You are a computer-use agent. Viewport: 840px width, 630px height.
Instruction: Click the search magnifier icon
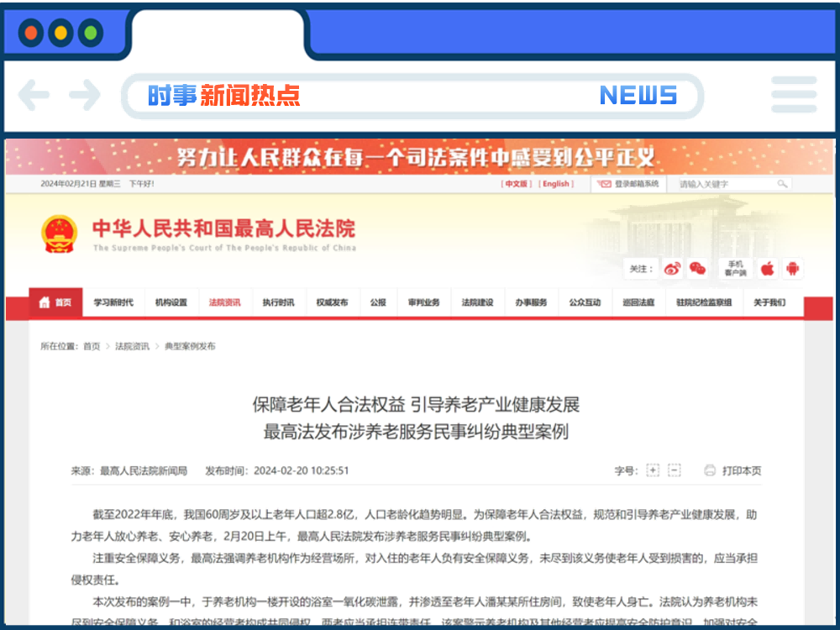click(781, 183)
